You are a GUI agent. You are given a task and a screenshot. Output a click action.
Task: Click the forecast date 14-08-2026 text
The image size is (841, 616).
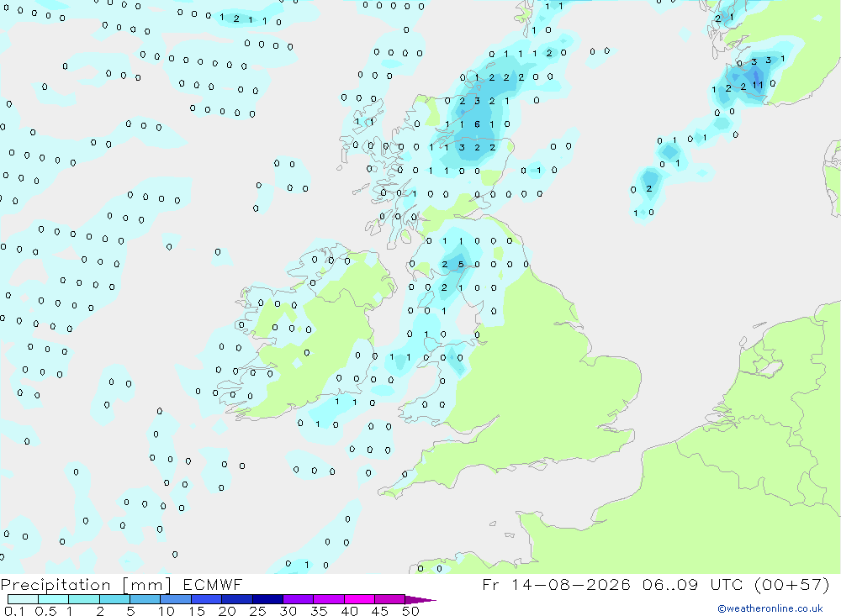(x=571, y=585)
